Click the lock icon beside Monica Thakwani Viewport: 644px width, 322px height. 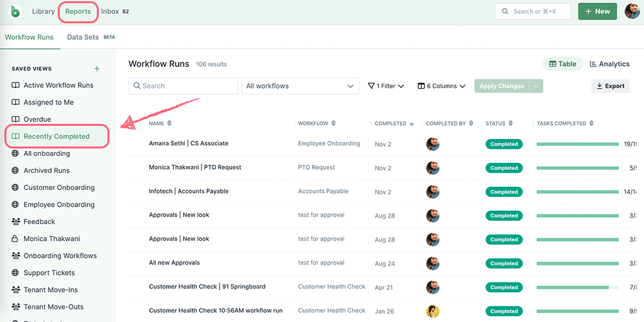(15, 238)
